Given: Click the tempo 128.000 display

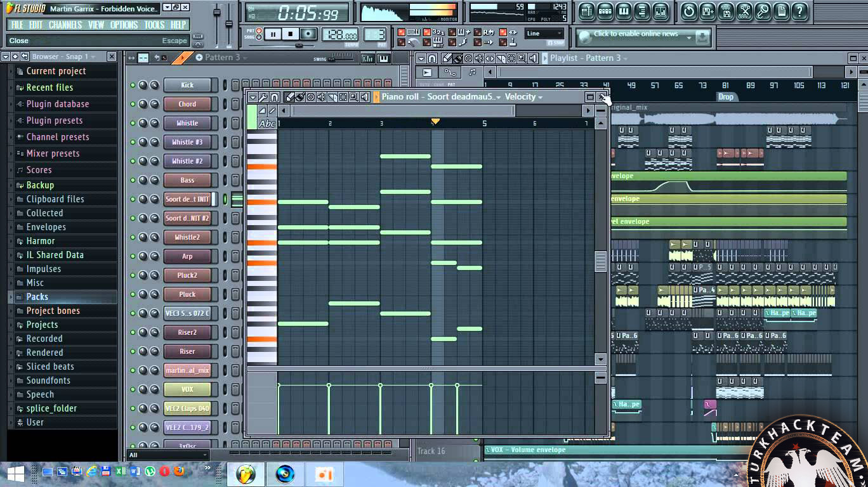Looking at the screenshot, I should (341, 34).
